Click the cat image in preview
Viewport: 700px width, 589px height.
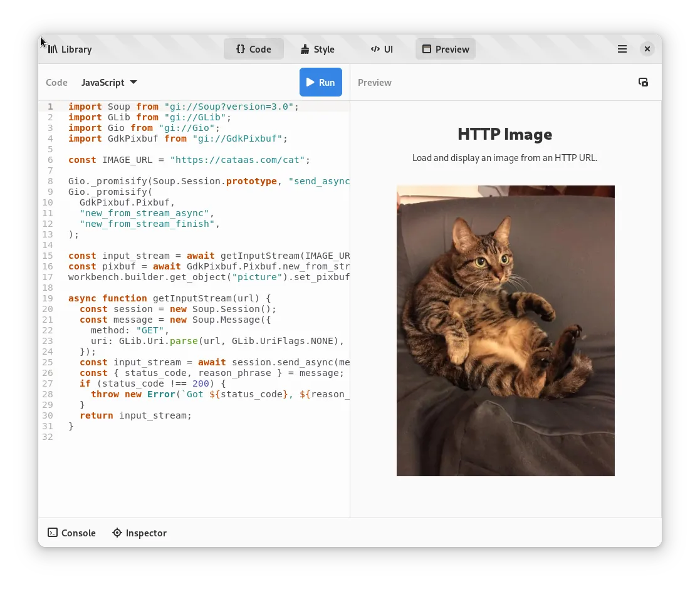[x=505, y=331]
